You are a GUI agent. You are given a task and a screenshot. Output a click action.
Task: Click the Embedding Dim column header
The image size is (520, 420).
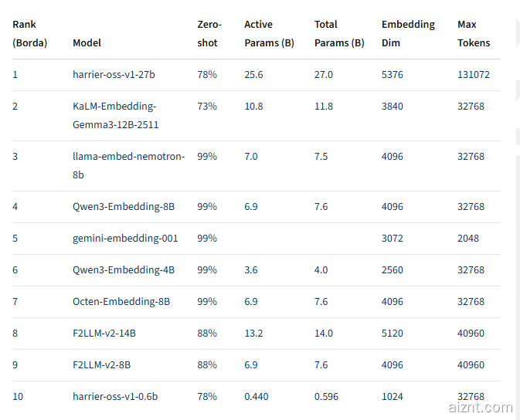pyautogui.click(x=408, y=34)
